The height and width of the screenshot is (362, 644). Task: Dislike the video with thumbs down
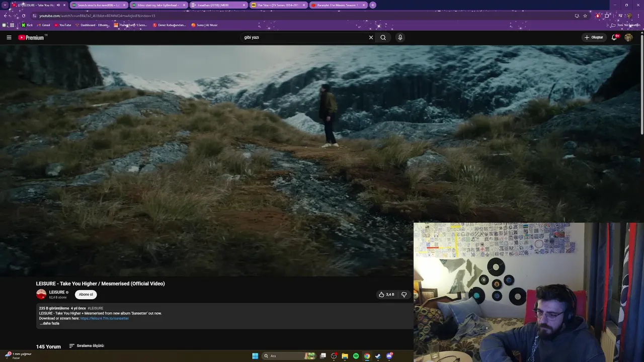point(404,295)
